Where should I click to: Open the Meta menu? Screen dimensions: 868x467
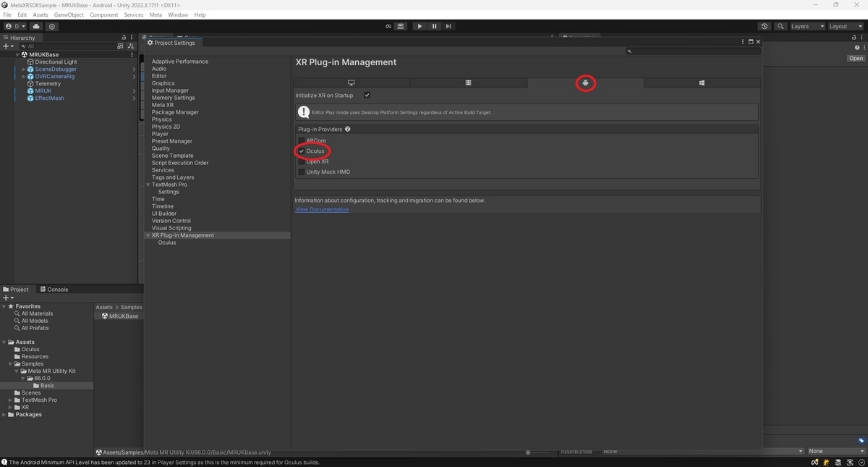156,14
